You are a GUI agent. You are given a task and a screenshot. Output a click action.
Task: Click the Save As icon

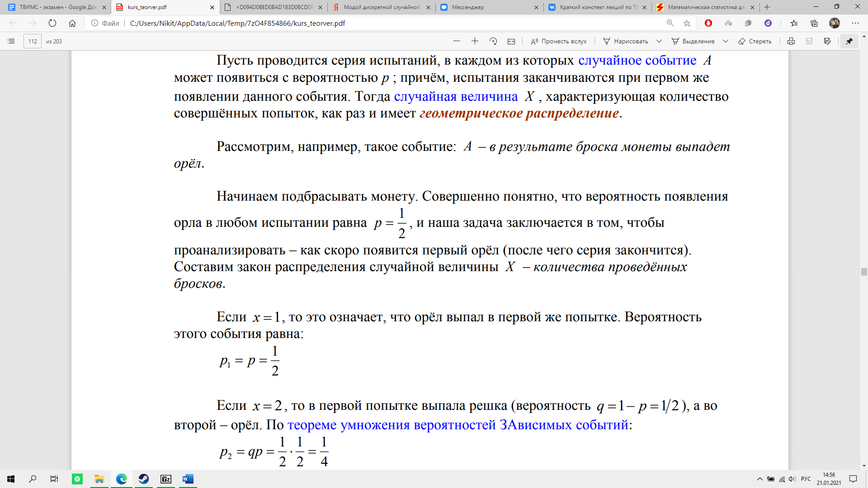[827, 41]
